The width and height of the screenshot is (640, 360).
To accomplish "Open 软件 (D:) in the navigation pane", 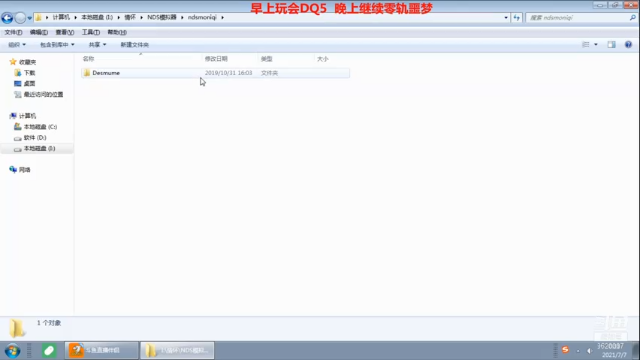I will tap(35, 138).
